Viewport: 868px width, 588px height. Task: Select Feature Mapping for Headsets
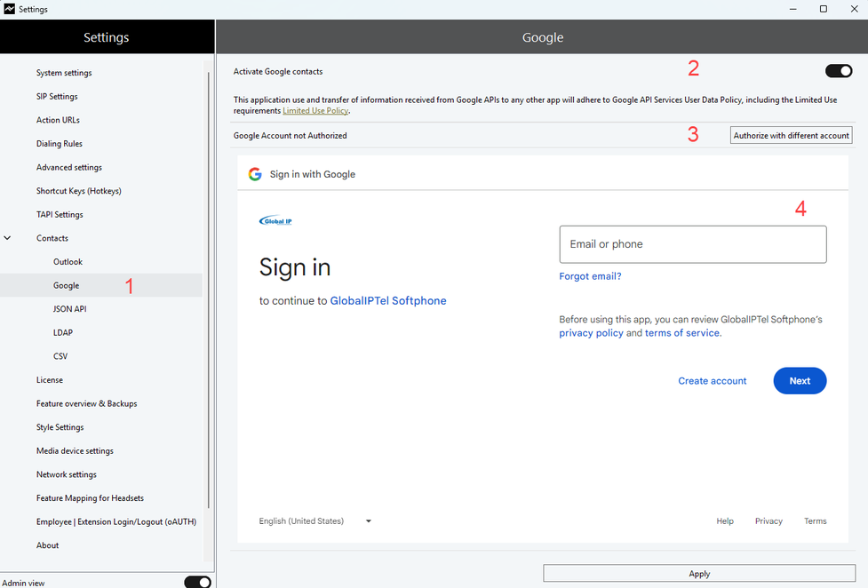91,498
